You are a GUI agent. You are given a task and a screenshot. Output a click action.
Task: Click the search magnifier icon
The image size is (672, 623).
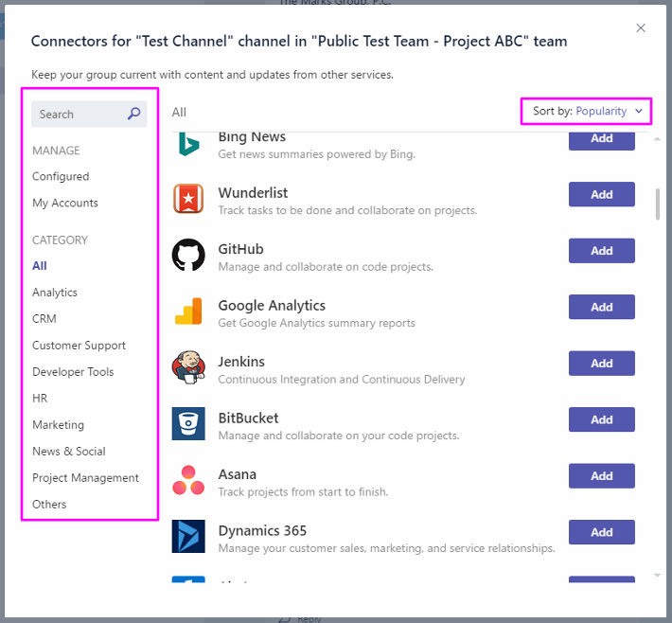point(134,114)
